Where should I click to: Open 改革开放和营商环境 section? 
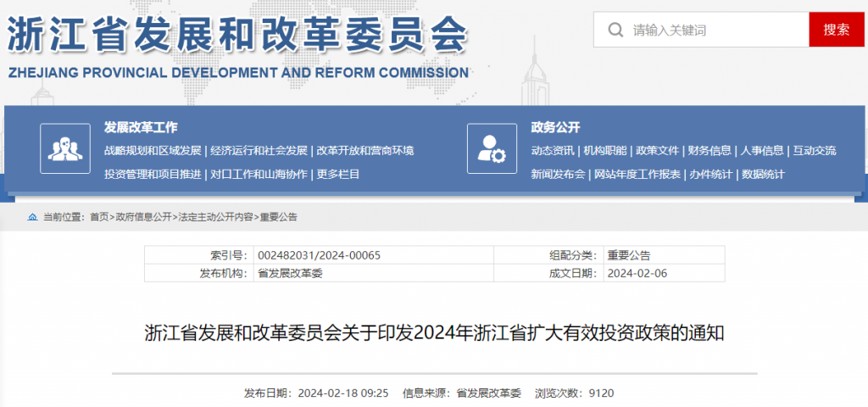point(365,151)
